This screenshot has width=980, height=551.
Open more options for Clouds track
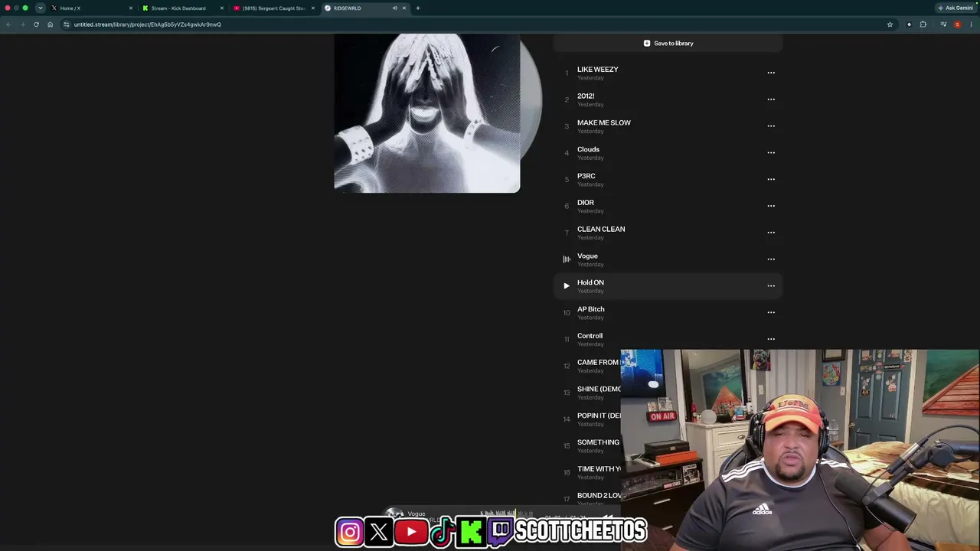[x=771, y=153]
